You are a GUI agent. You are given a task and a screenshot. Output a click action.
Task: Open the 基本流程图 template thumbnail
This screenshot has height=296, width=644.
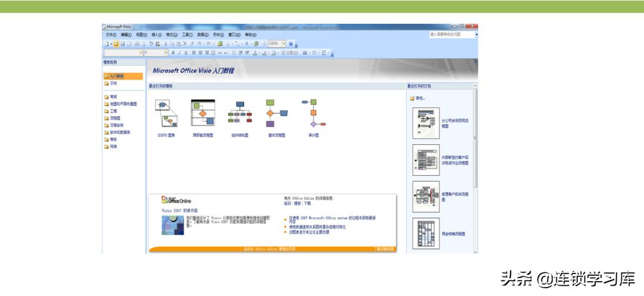[277, 113]
